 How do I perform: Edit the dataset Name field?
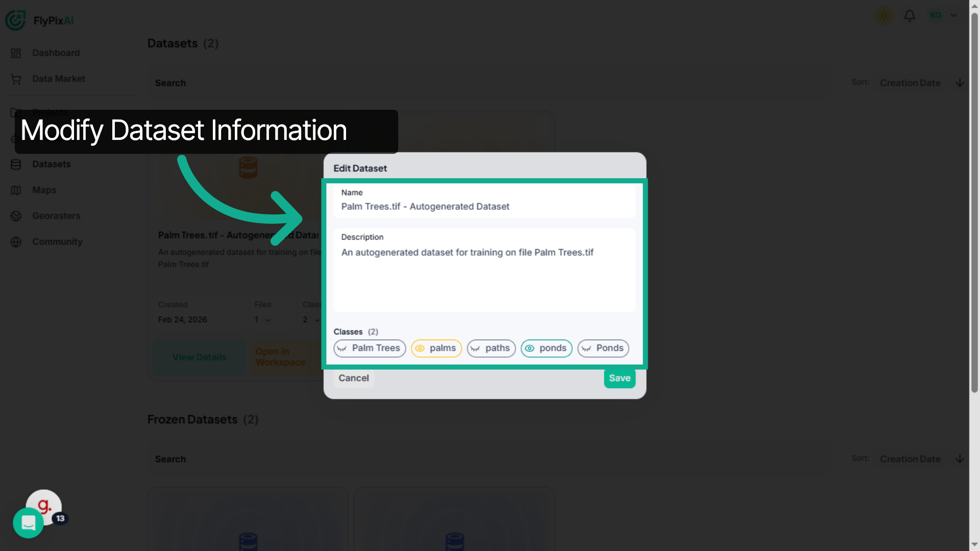pyautogui.click(x=484, y=201)
